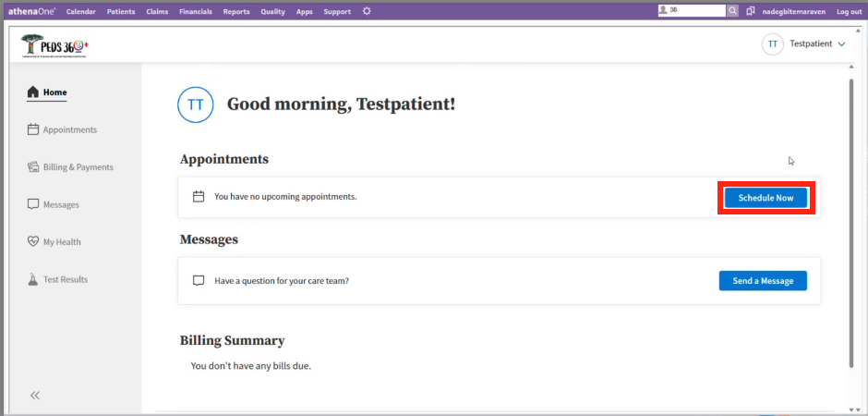
Task: Open the Reports menu in top bar
Action: 236,12
